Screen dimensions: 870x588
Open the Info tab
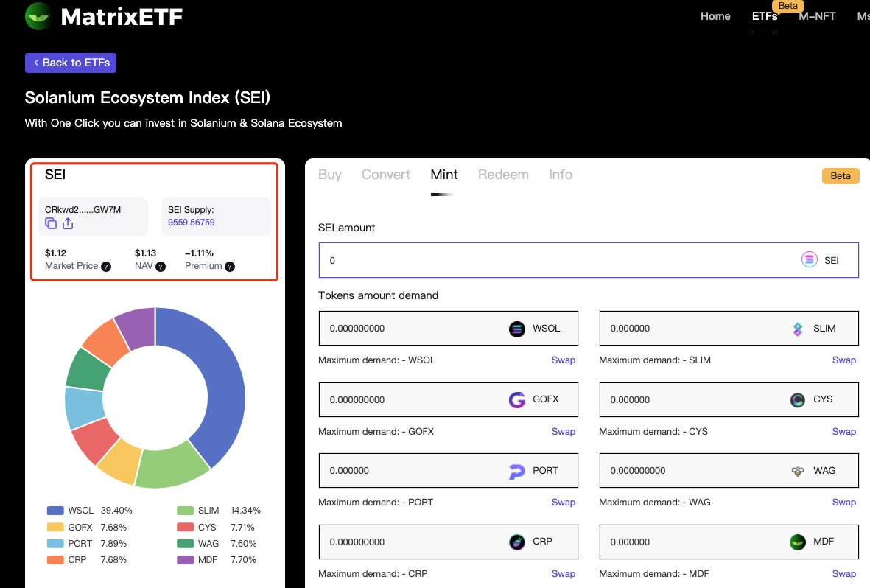[x=561, y=175]
